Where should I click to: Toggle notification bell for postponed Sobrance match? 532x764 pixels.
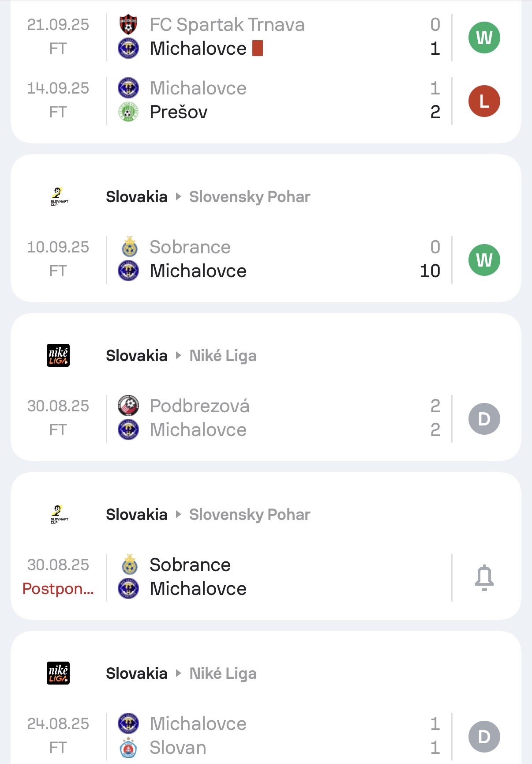coord(484,577)
